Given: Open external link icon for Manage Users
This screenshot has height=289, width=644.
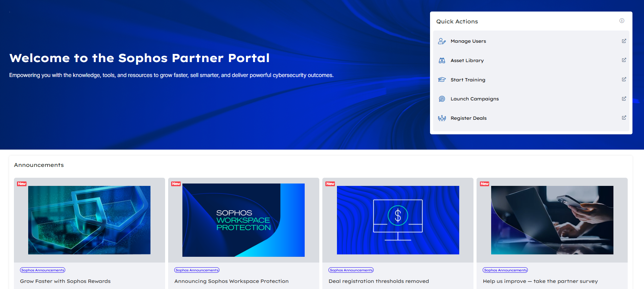Looking at the screenshot, I should tap(624, 41).
